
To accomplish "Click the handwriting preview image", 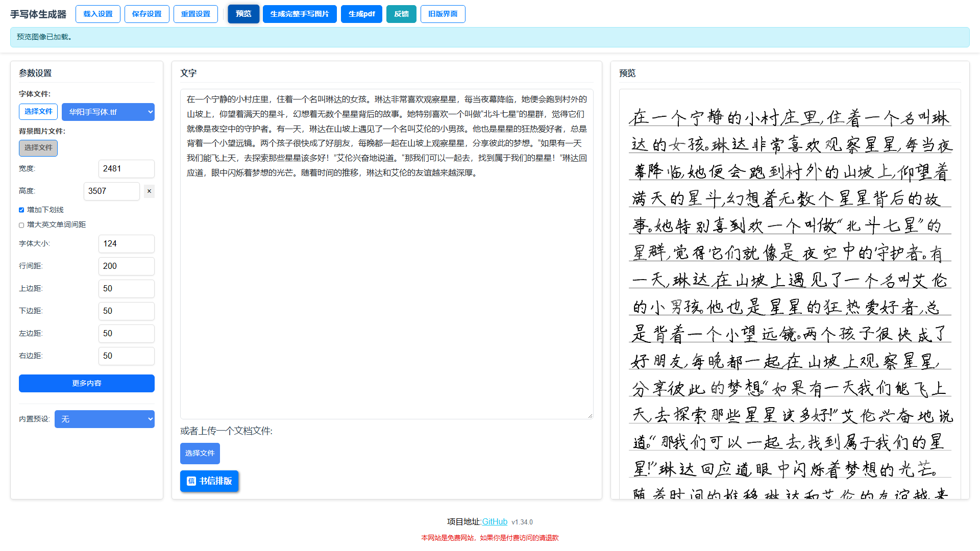I will (x=790, y=294).
